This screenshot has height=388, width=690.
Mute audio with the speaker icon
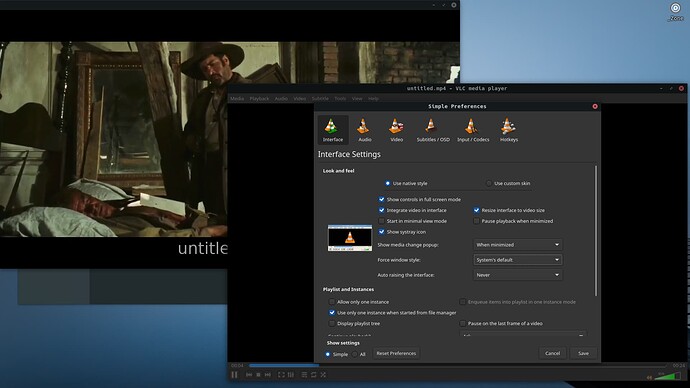(650, 377)
